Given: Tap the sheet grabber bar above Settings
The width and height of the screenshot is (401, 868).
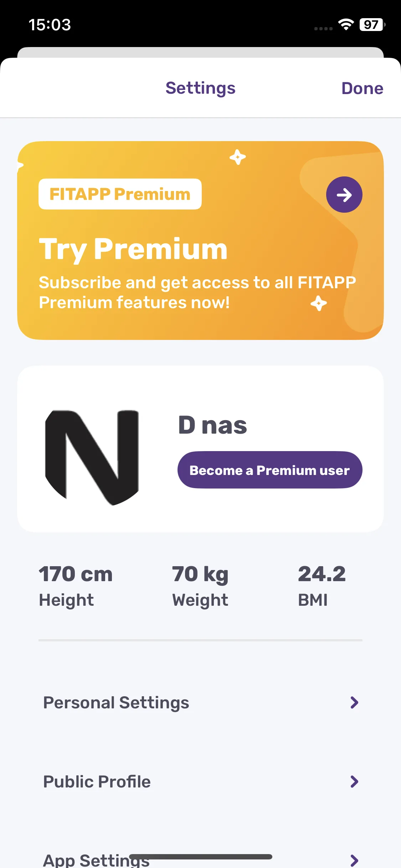Looking at the screenshot, I should [200, 52].
